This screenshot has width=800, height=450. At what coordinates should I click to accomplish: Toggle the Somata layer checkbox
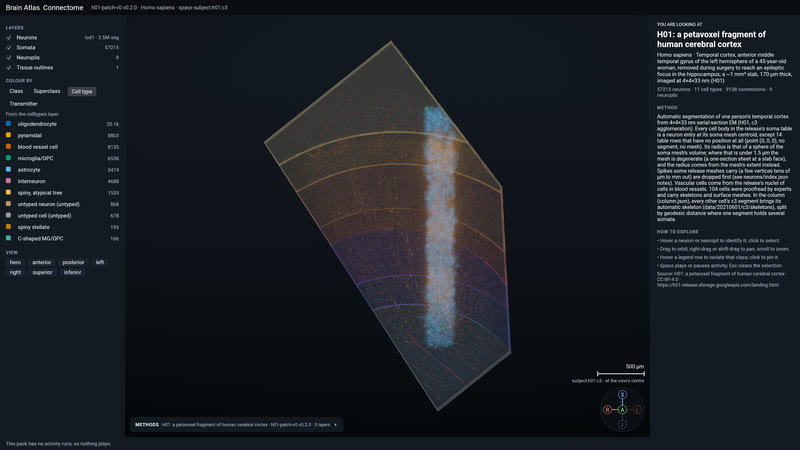(9, 47)
